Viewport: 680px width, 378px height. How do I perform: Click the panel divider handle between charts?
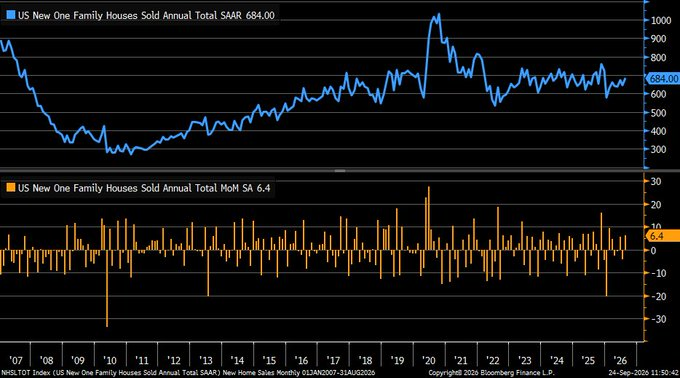(x=340, y=171)
